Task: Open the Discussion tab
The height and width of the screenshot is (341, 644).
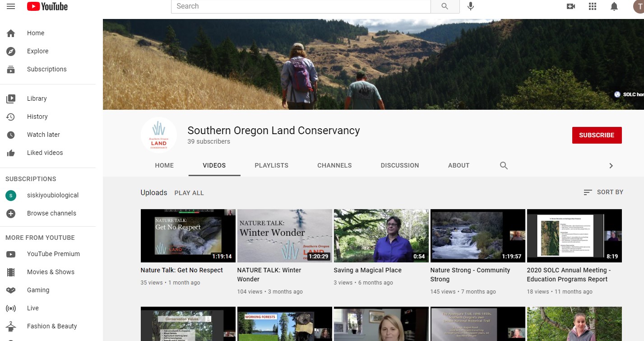Action: [400, 165]
